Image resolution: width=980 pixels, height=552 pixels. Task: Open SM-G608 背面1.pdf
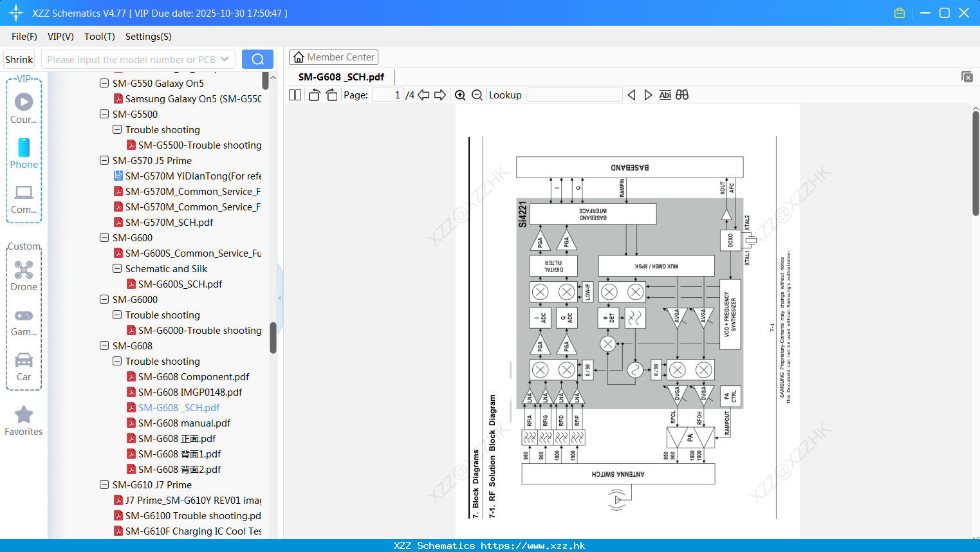[174, 454]
